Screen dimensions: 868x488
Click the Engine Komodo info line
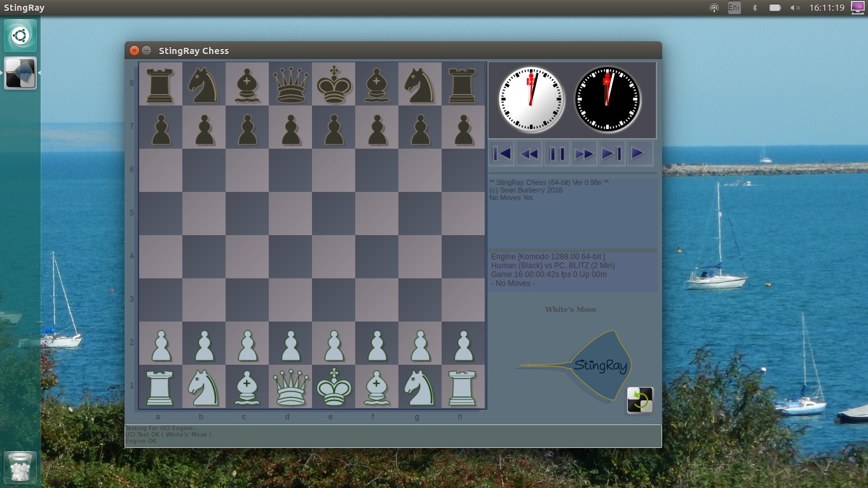coord(548,257)
